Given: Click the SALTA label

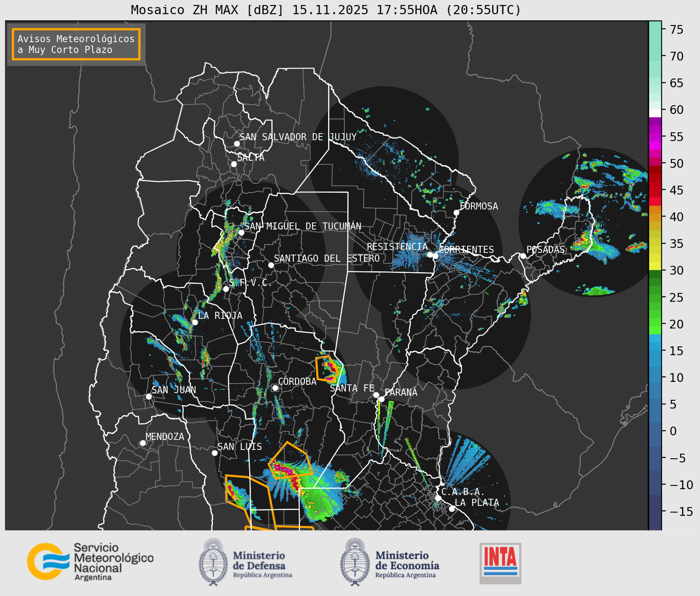Looking at the screenshot, I should click(x=251, y=157).
